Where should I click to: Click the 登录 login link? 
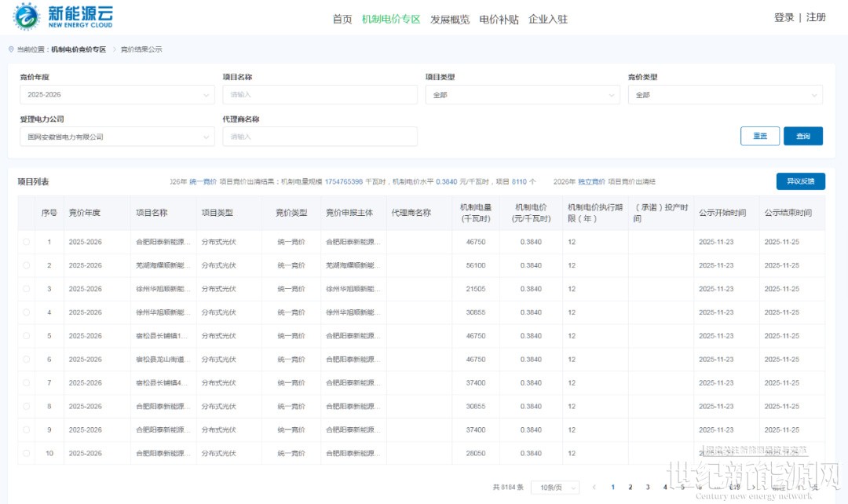[x=784, y=17]
